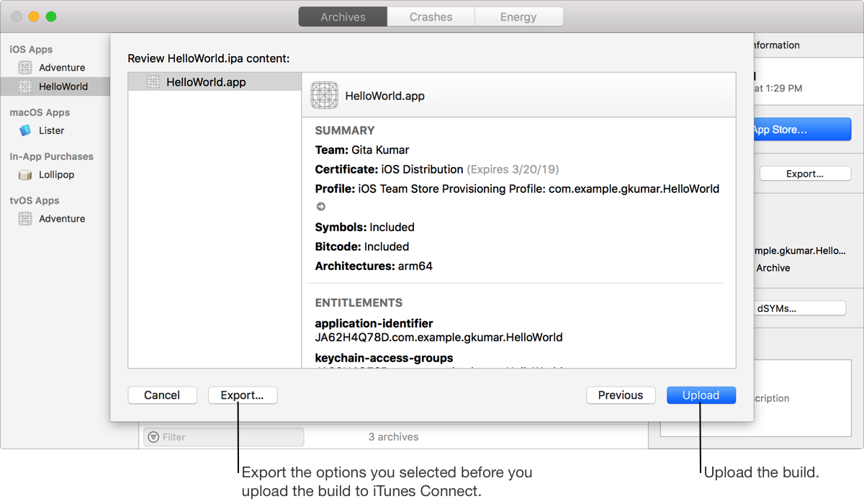Click the Export button in right panel
The height and width of the screenshot is (504, 864).
point(805,174)
